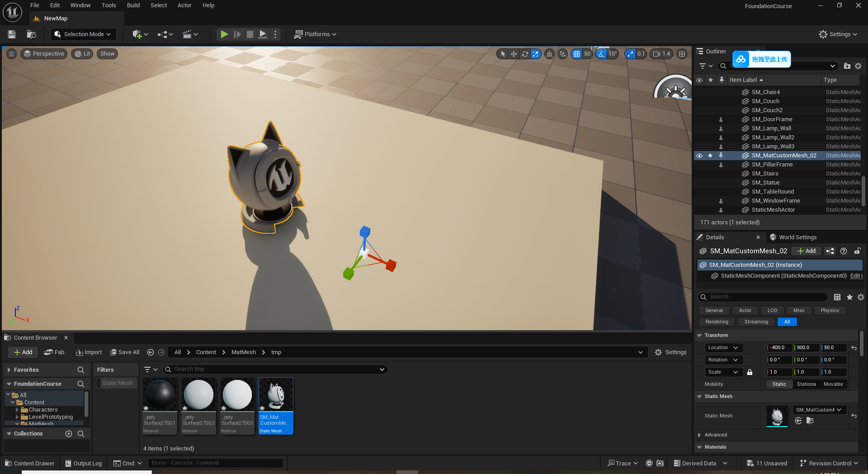Toggle the scale ratio lock
Image resolution: width=868 pixels, height=474 pixels.
click(x=750, y=372)
